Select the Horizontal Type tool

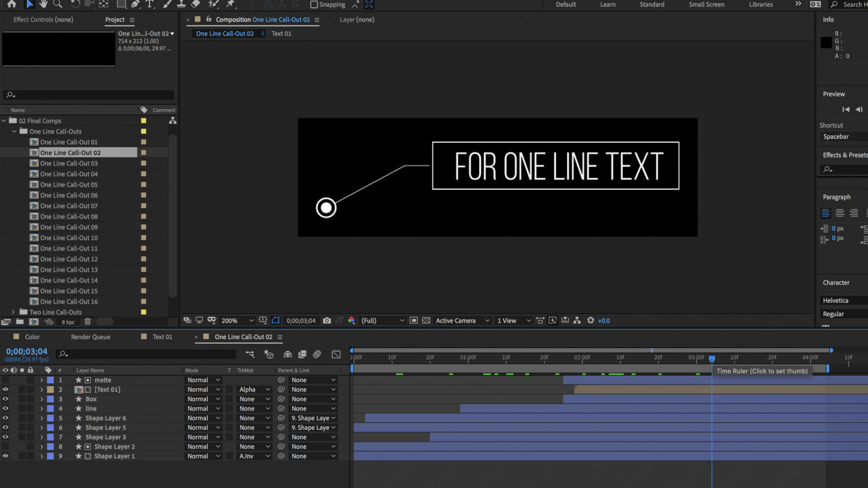click(x=149, y=5)
